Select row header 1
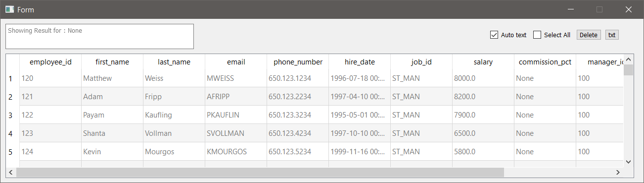This screenshot has width=644, height=183. (x=12, y=78)
